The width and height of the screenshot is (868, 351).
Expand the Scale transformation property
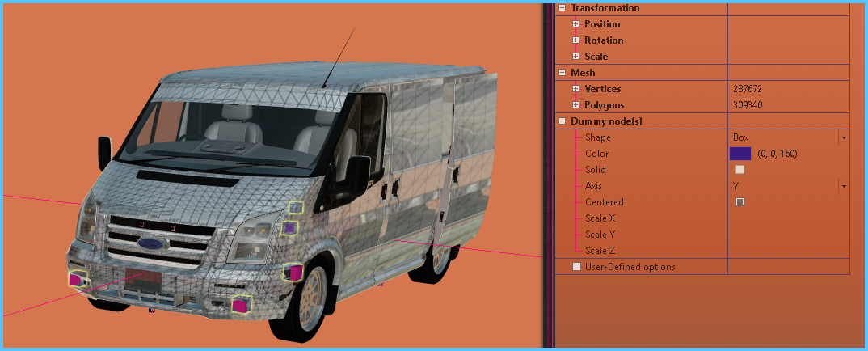coord(575,57)
